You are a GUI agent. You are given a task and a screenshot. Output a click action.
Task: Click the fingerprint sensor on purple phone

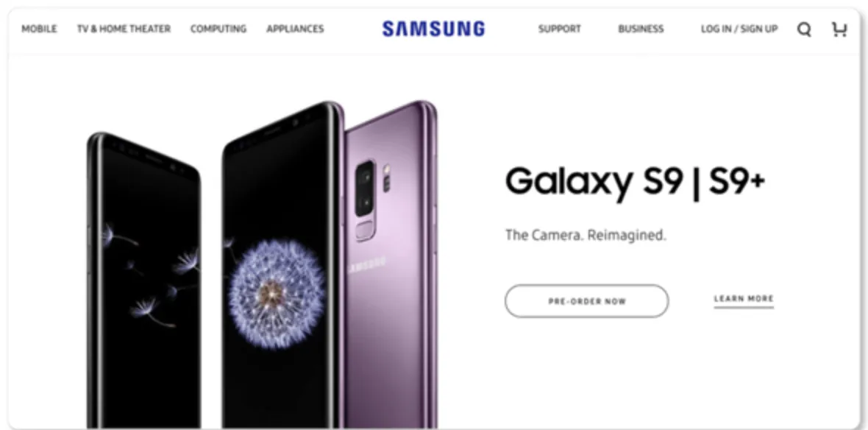pyautogui.click(x=365, y=230)
